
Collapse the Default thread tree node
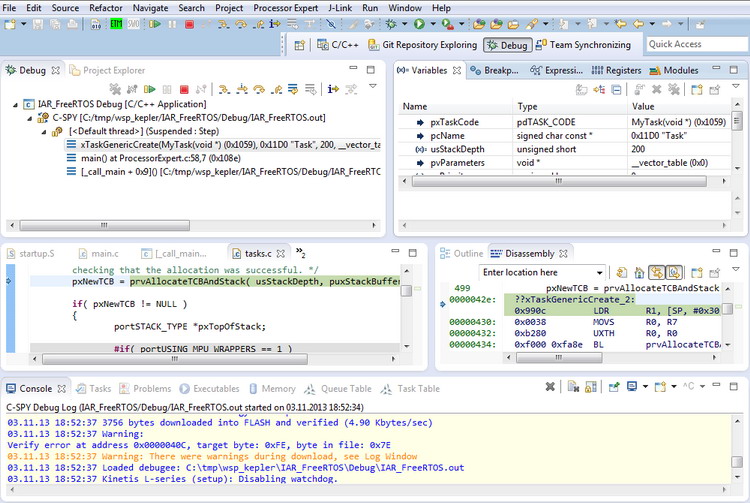pos(44,131)
